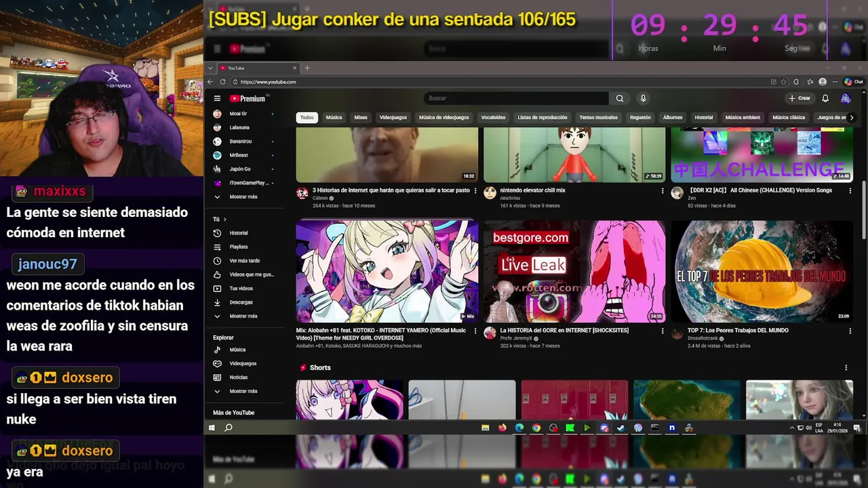This screenshot has width=868, height=488.
Task: Open notifications bell in YouTube
Action: click(825, 98)
